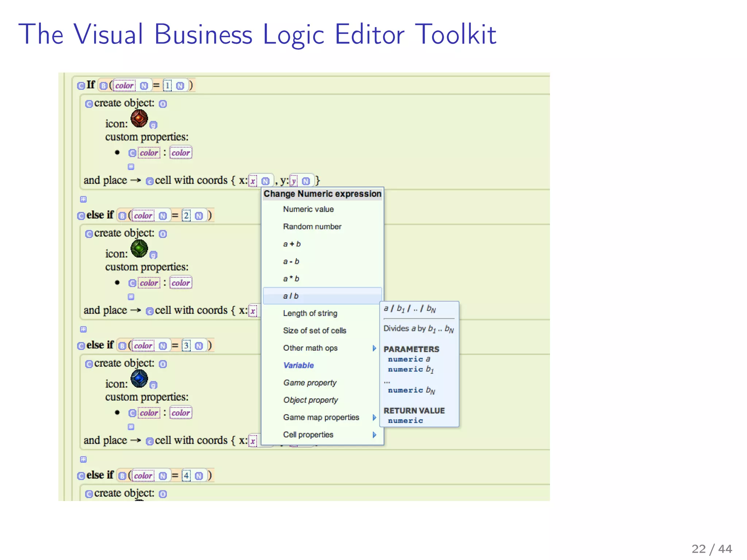
Task: Click the N badge next to x coordinate
Action: click(266, 181)
